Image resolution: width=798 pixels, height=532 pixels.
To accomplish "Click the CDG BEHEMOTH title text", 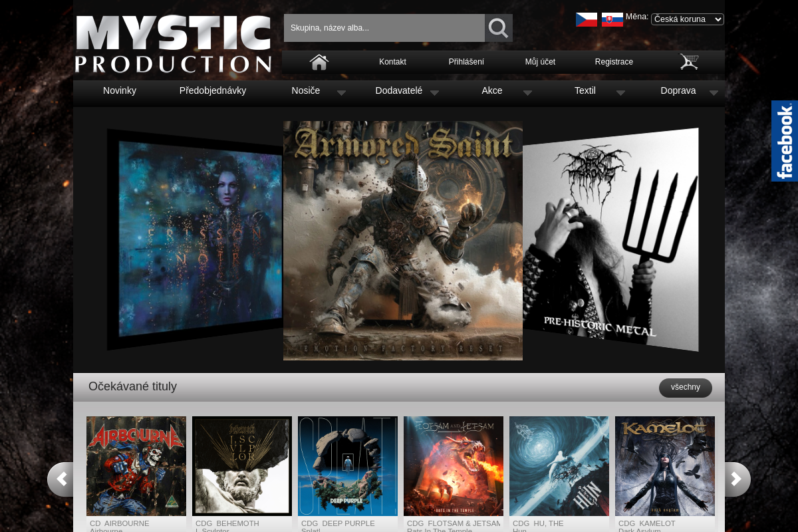I will coord(227,523).
